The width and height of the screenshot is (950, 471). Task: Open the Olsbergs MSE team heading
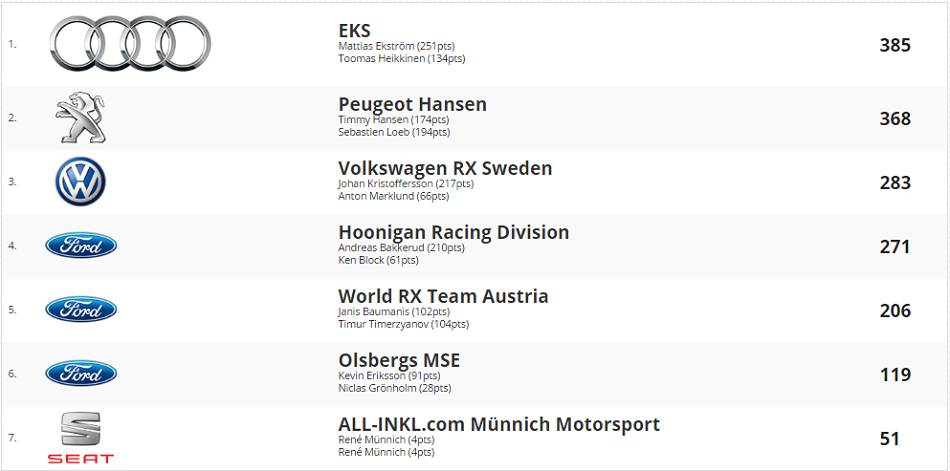click(x=399, y=360)
